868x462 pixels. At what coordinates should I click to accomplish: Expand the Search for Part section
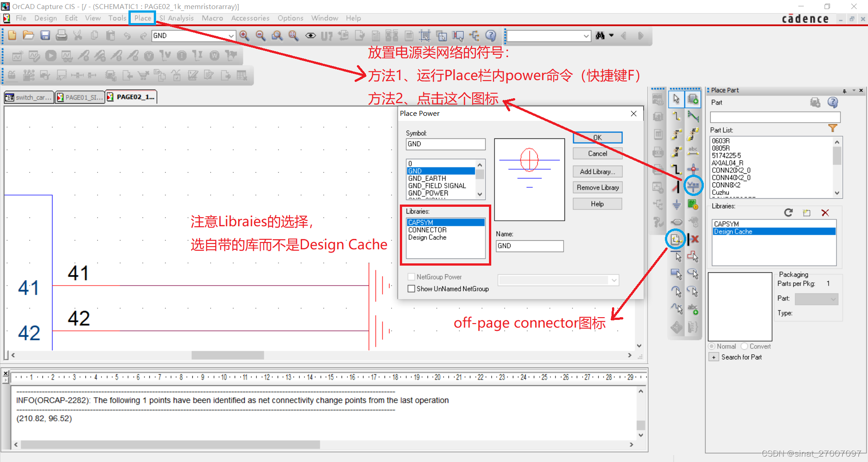(714, 357)
